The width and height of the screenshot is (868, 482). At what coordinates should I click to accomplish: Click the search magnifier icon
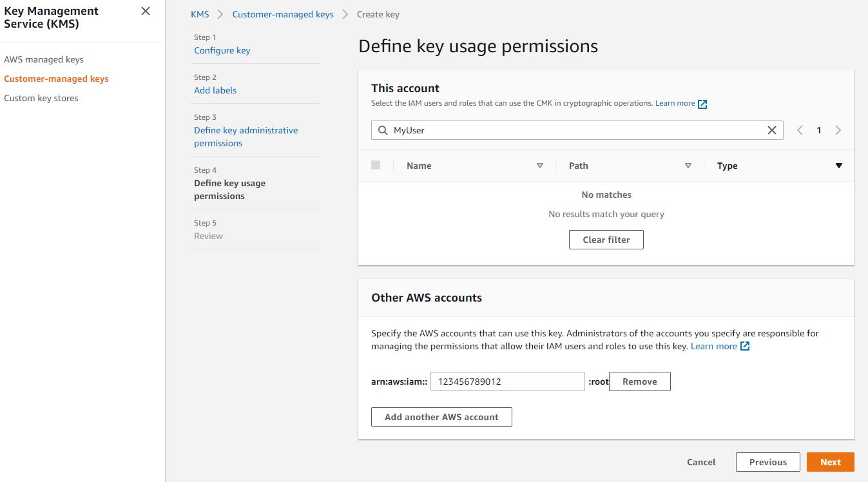(383, 130)
